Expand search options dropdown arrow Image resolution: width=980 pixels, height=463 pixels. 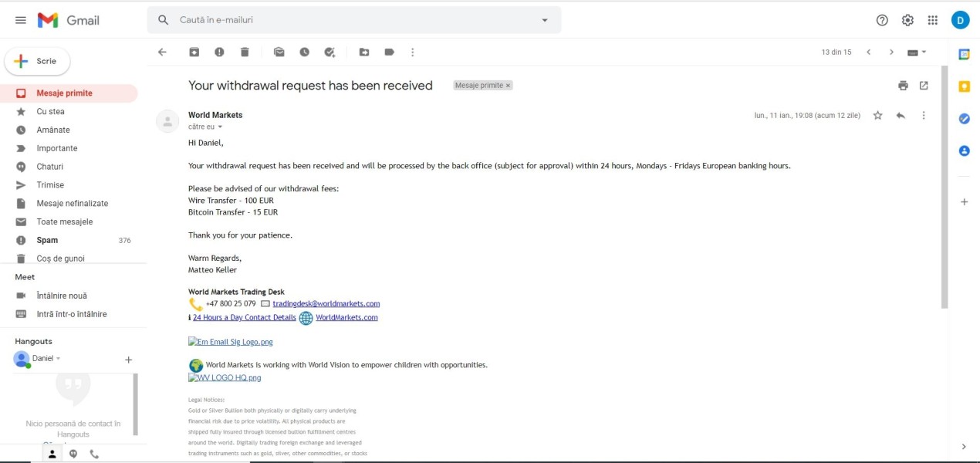545,20
